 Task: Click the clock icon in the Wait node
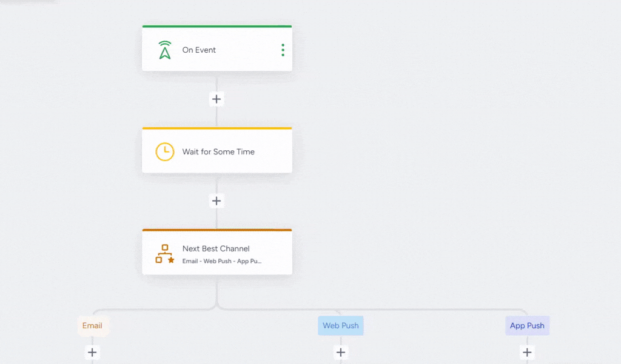click(164, 152)
